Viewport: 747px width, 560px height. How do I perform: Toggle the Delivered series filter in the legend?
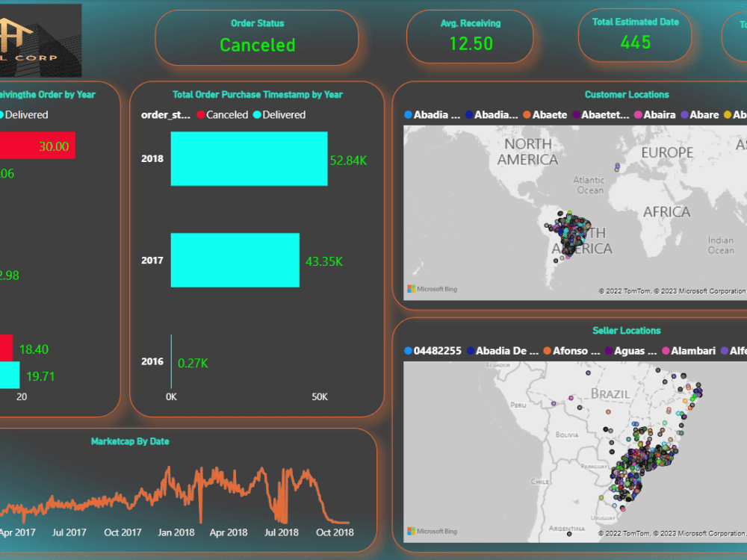[281, 115]
